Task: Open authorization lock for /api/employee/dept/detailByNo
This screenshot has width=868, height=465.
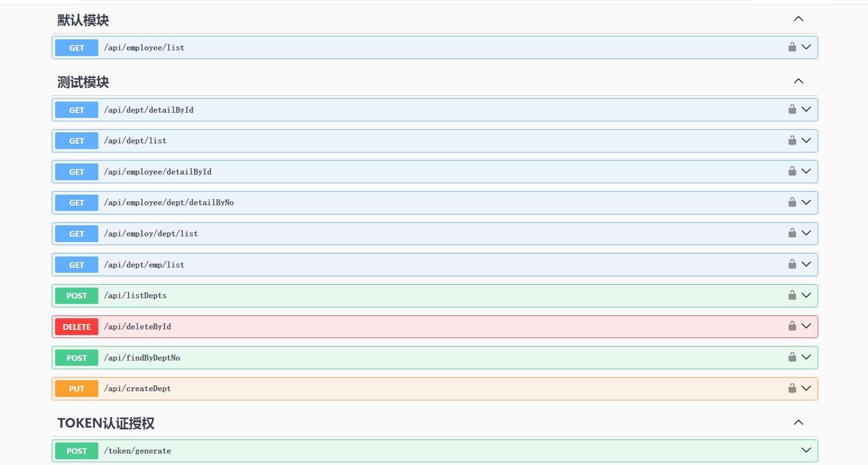Action: click(792, 202)
